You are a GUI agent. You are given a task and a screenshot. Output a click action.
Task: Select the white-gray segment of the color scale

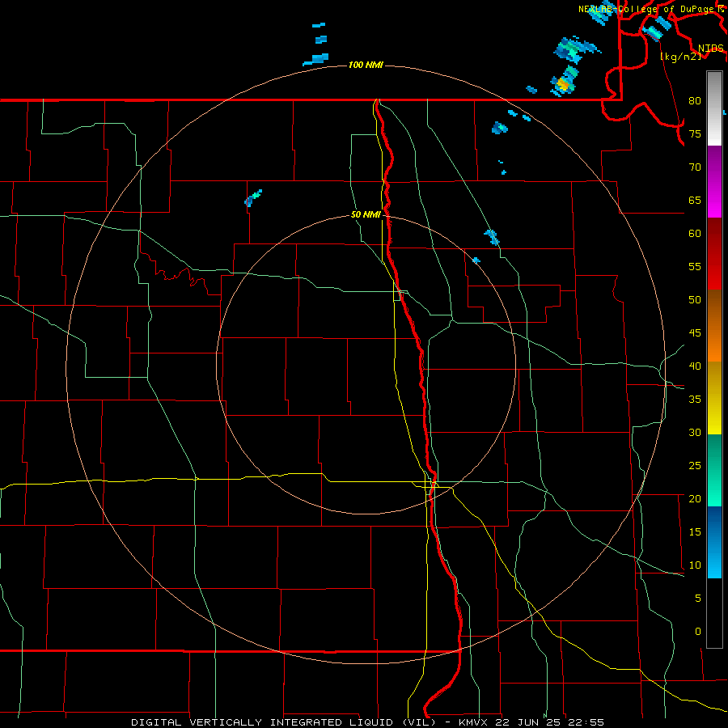click(x=714, y=108)
